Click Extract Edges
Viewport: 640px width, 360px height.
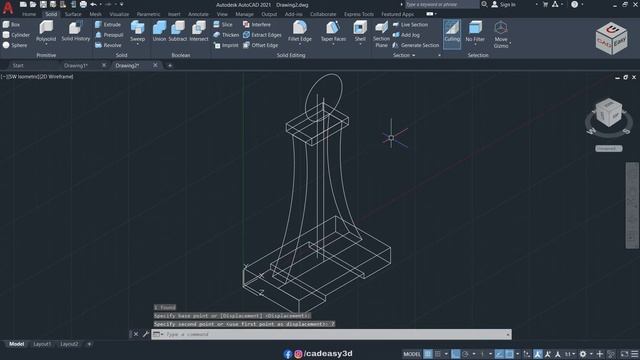tap(262, 35)
